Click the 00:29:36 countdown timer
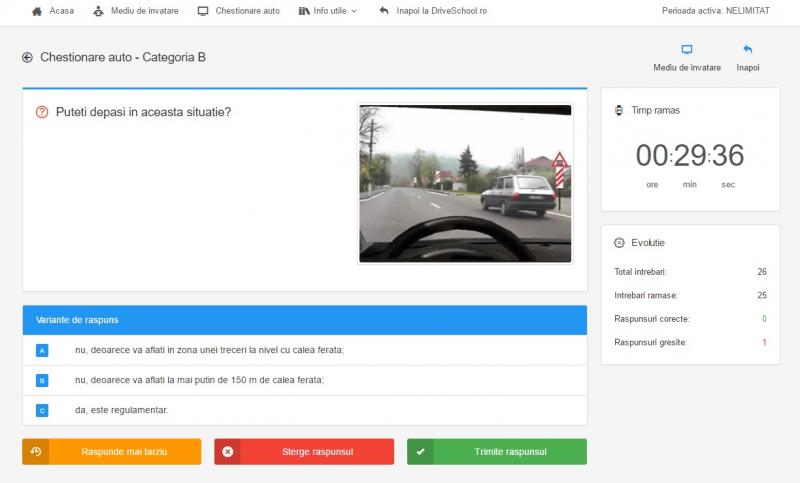The width and height of the screenshot is (800, 483). click(690, 155)
